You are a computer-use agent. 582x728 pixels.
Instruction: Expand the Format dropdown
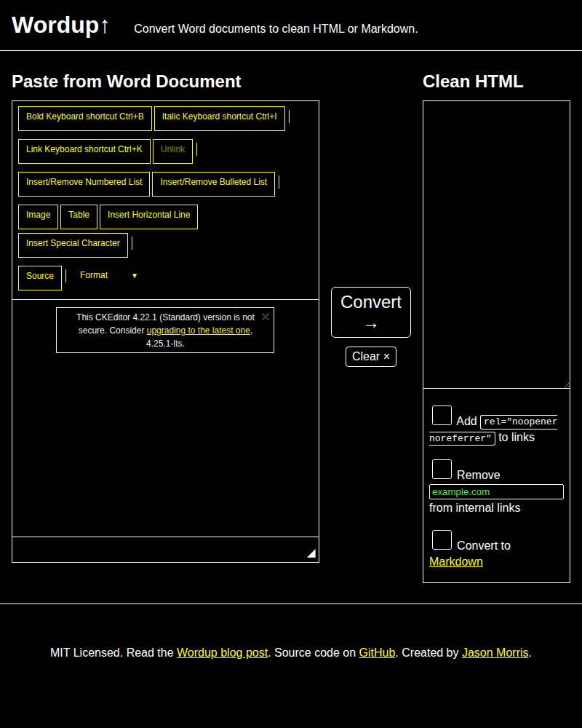tap(108, 276)
